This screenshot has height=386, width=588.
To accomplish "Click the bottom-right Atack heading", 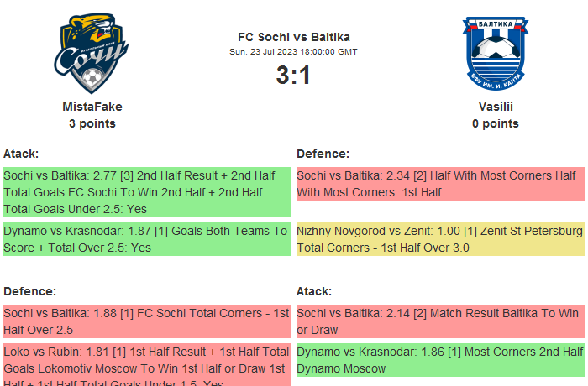I will [x=314, y=291].
